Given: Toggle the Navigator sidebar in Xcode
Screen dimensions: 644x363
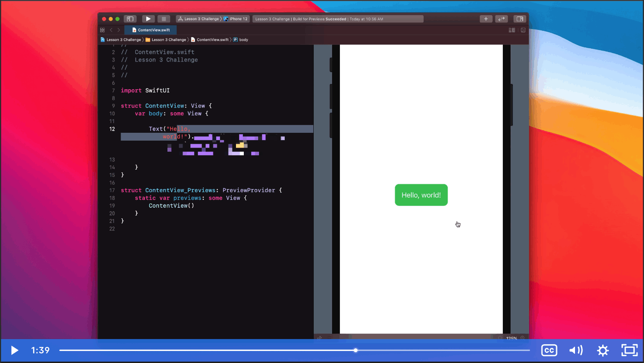Looking at the screenshot, I should (x=130, y=18).
